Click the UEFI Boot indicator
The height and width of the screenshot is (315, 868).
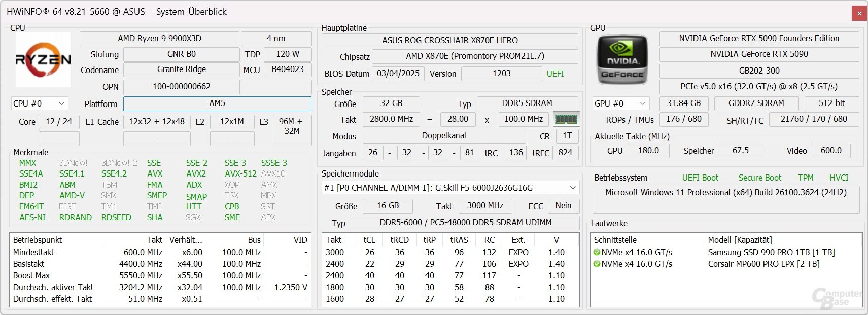click(x=700, y=178)
